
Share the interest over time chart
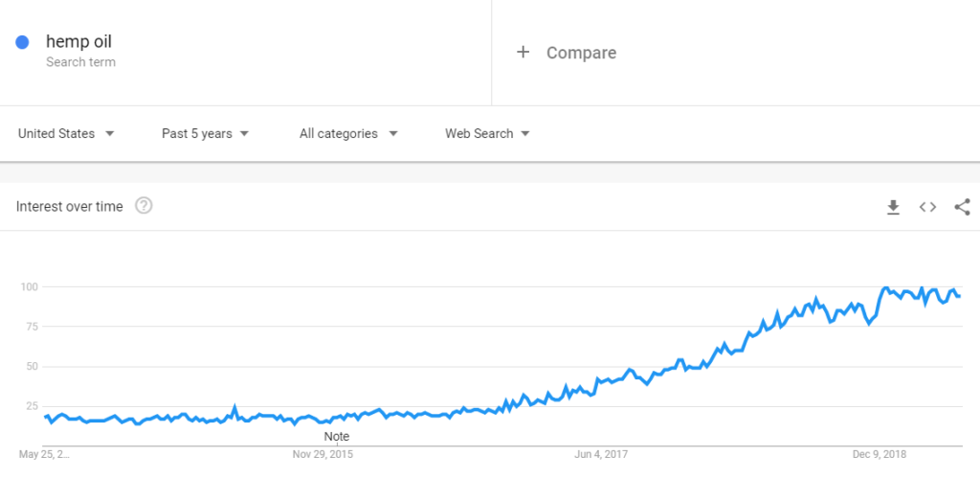962,207
